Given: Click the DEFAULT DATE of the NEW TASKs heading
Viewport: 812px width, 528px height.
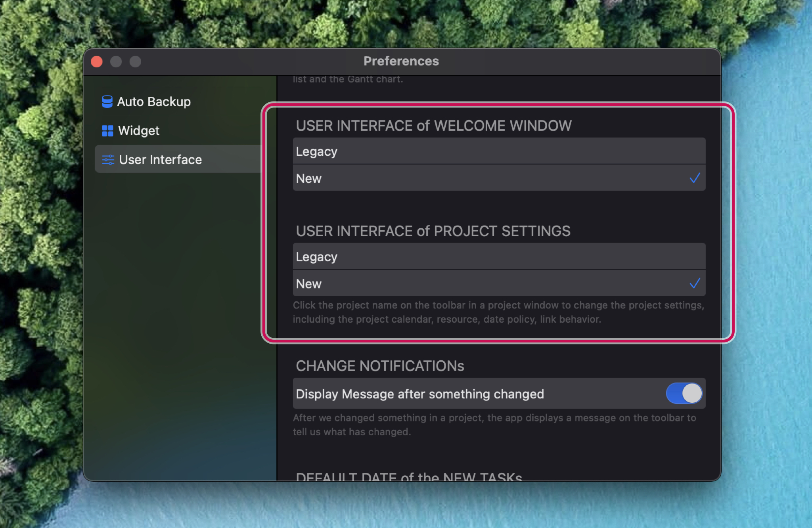Looking at the screenshot, I should (409, 476).
